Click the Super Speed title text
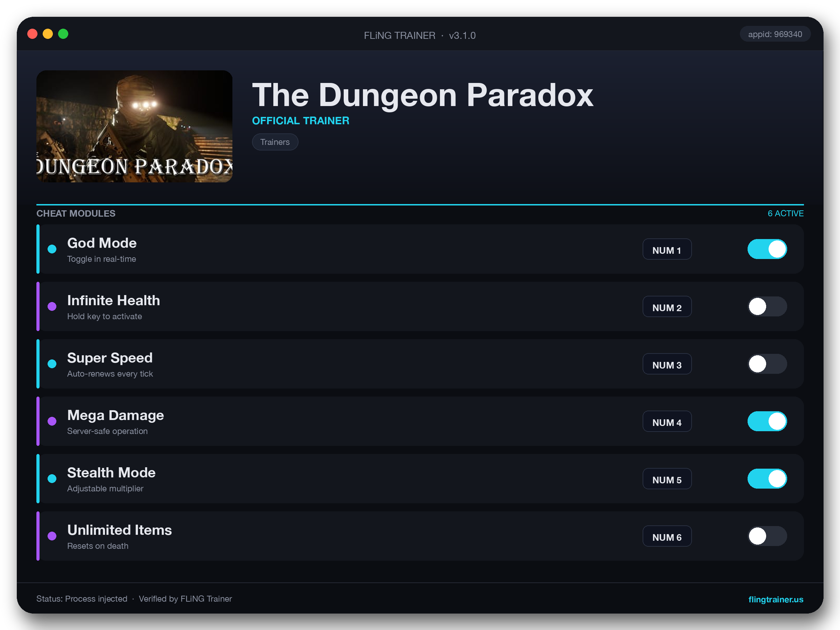Viewport: 840px width, 630px height. coord(110,358)
